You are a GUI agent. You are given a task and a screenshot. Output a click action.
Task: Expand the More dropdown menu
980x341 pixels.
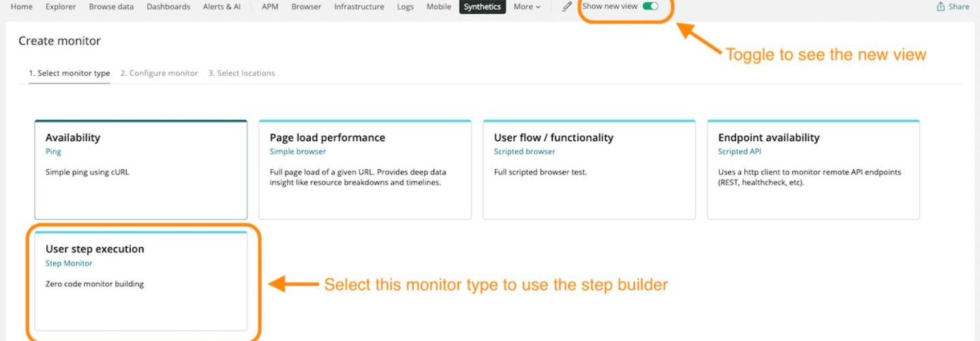coord(527,7)
